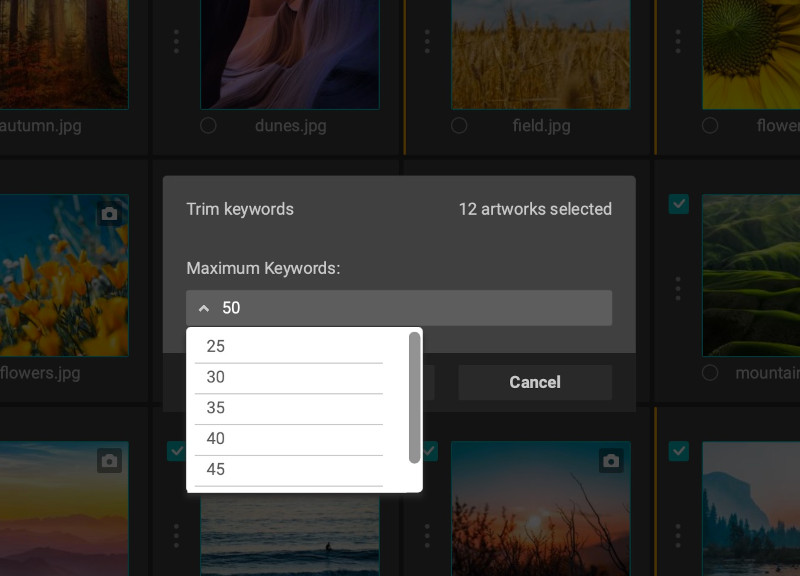The image size is (800, 576).
Task: Collapse the Maximum Keywords dropdown via chevron
Action: 204,308
